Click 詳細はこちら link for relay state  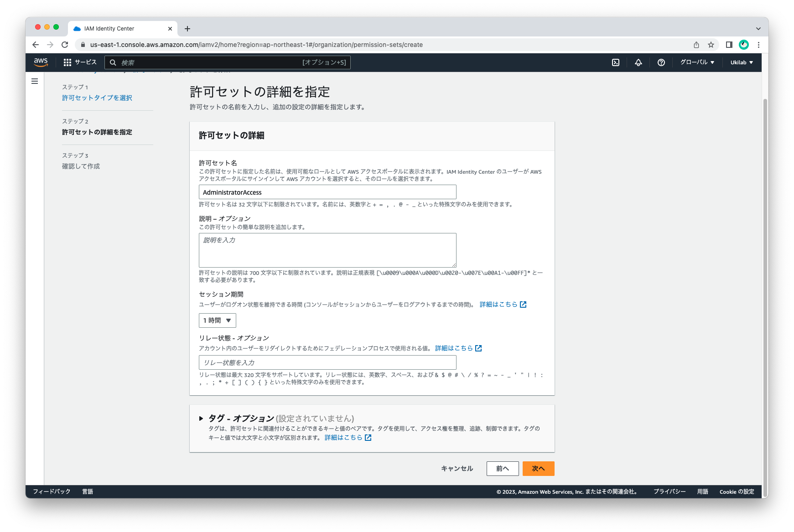458,348
